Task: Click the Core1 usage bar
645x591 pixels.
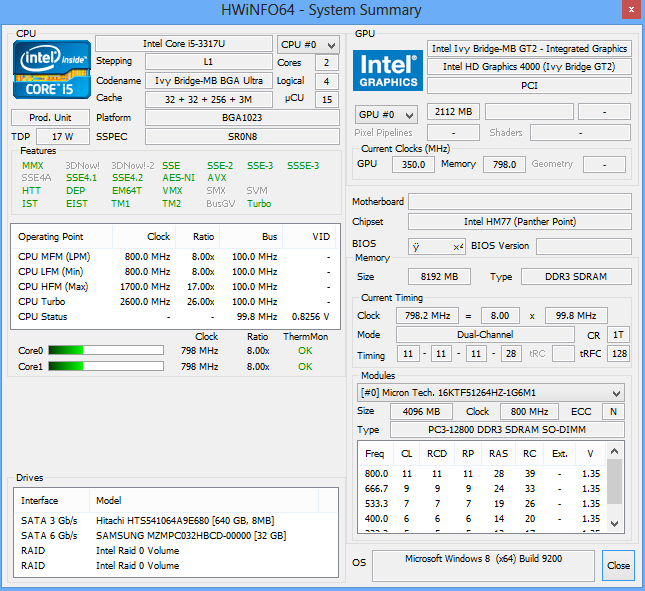Action: click(x=106, y=366)
